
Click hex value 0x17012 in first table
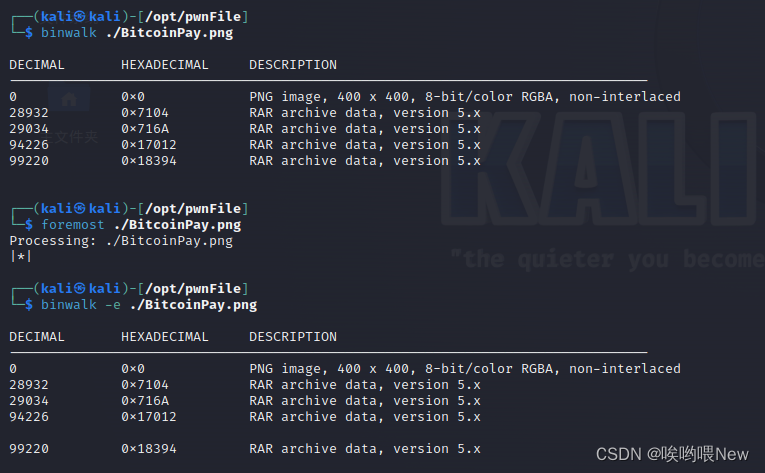149,145
